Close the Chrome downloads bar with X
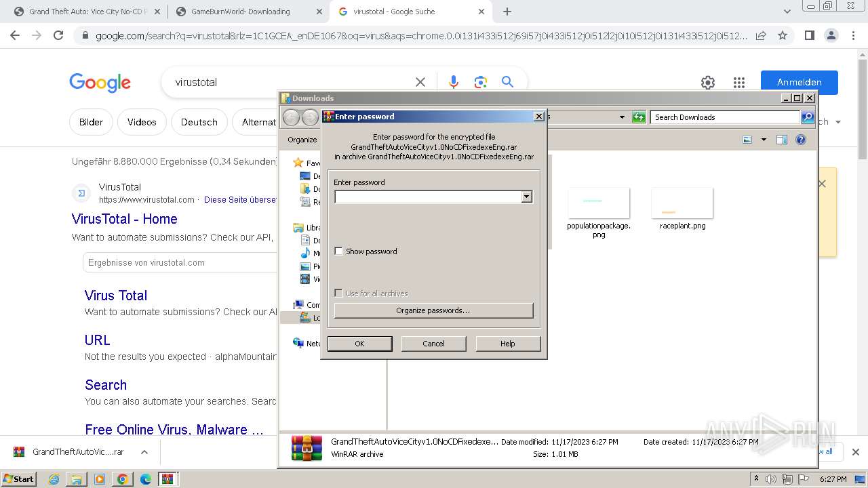The height and width of the screenshot is (488, 868). coord(856,452)
